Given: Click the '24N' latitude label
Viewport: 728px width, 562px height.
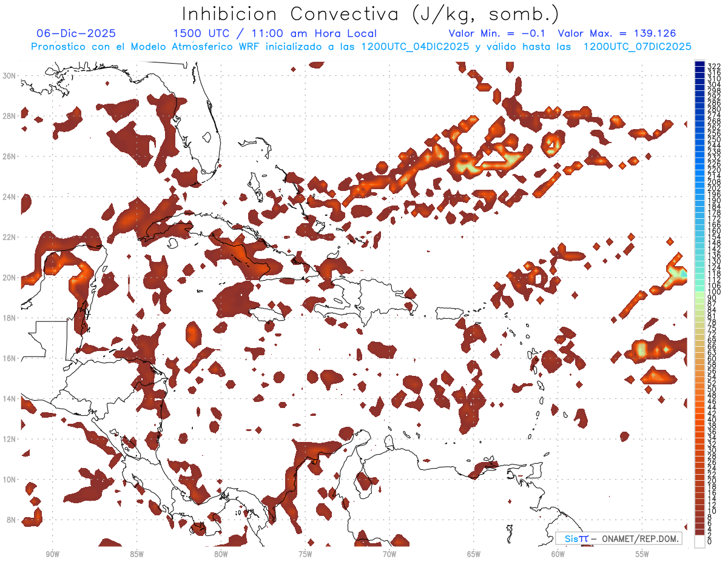Looking at the screenshot, I should (10, 196).
